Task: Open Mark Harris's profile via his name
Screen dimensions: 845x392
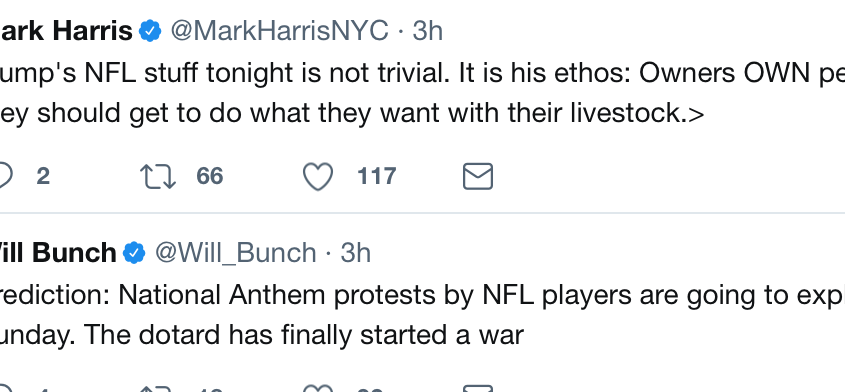Action: click(66, 31)
